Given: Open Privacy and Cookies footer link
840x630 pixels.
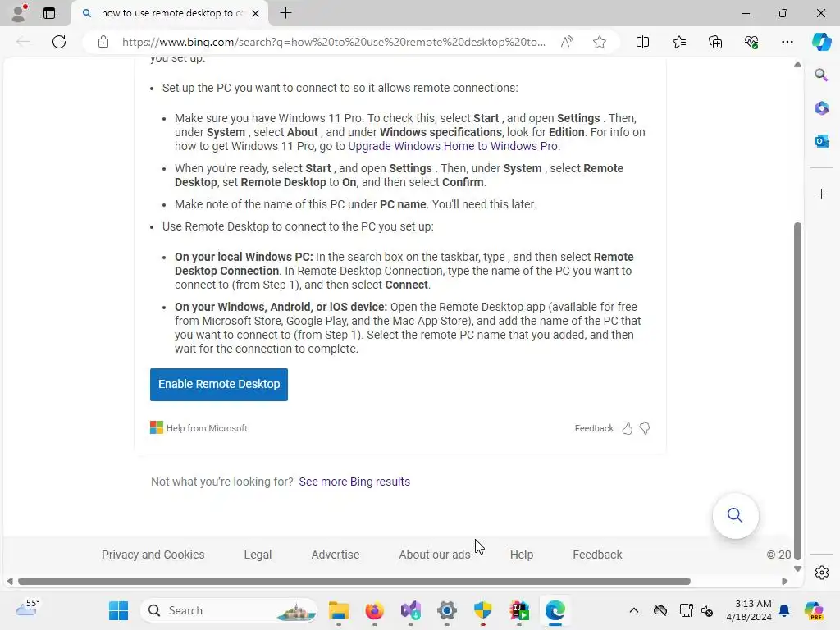Looking at the screenshot, I should coord(153,555).
